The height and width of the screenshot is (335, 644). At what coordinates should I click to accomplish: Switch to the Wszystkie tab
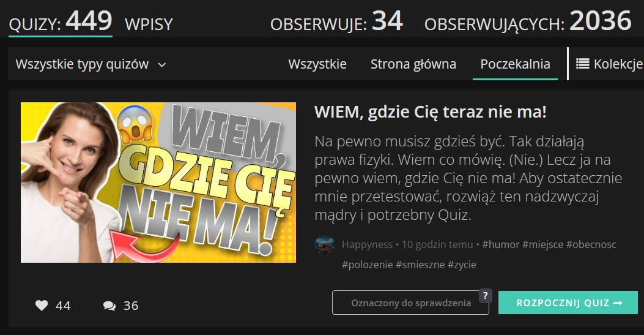(x=317, y=64)
